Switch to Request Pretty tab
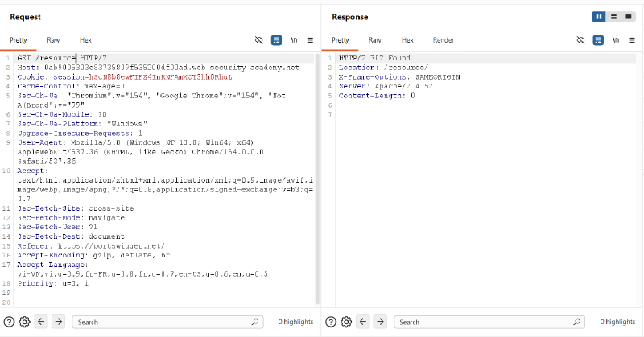The width and height of the screenshot is (644, 337). point(19,40)
